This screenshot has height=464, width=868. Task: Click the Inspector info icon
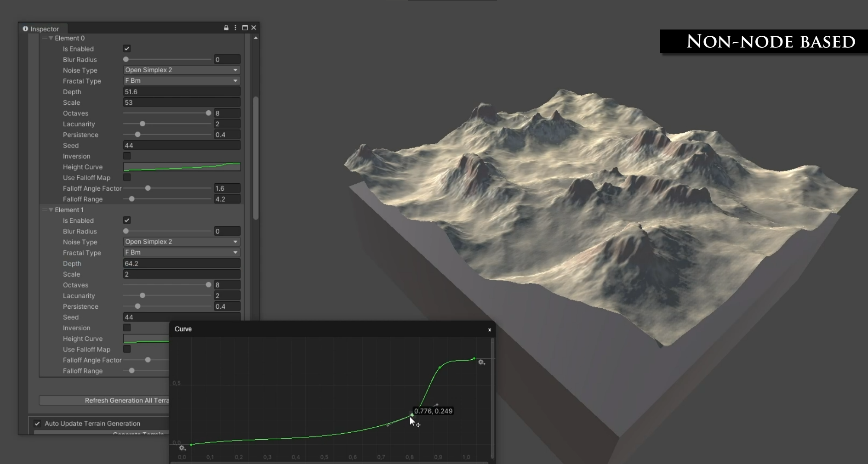click(x=25, y=28)
